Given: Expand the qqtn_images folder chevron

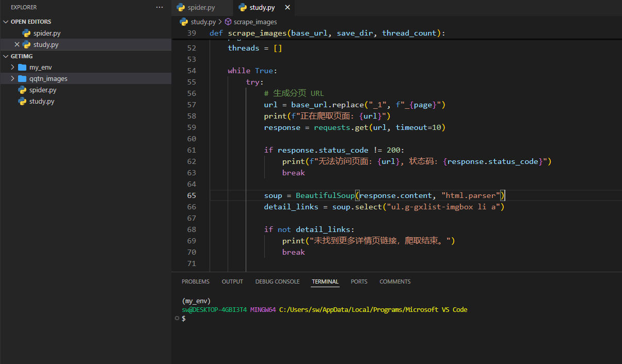Looking at the screenshot, I should click(13, 79).
